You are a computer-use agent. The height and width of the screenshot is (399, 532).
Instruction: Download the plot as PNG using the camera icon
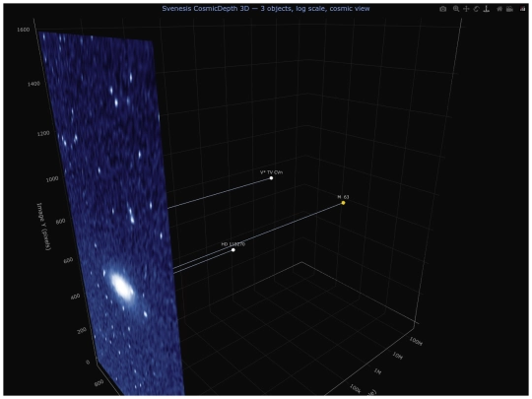442,9
